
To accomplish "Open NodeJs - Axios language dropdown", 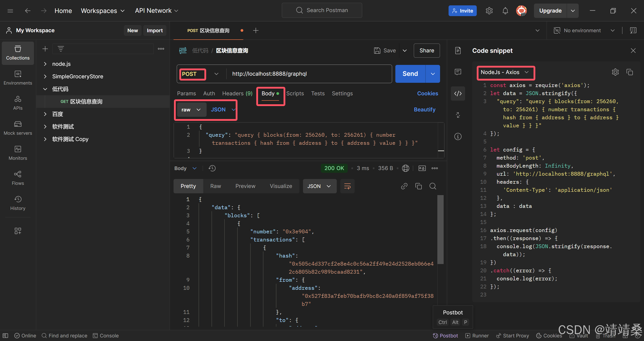I will point(505,72).
